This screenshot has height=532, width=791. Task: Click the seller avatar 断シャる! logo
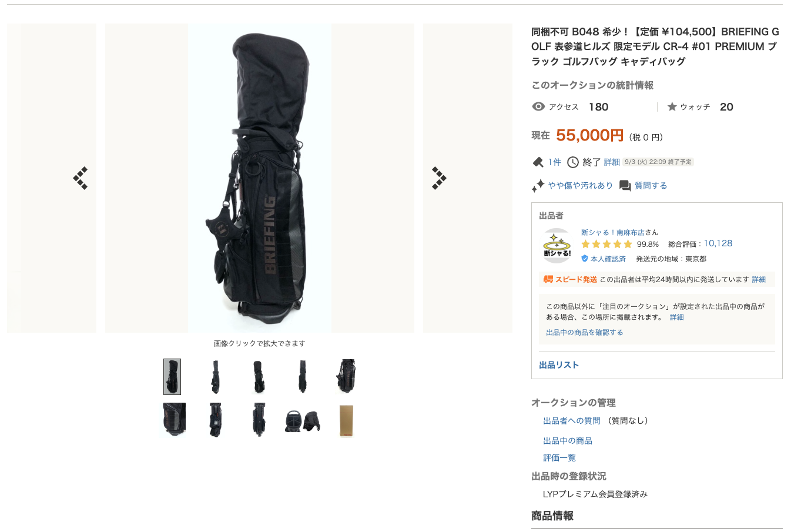(x=557, y=246)
